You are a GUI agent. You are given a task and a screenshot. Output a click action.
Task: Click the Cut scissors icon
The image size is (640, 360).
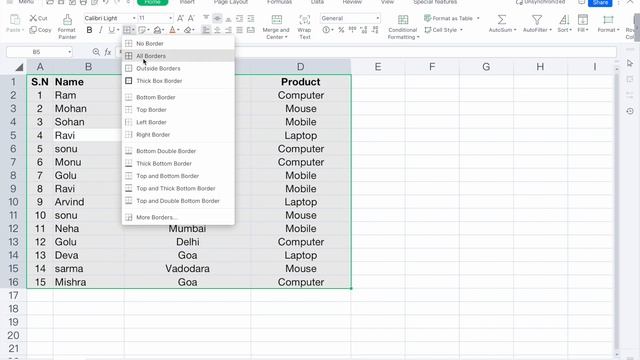point(33,18)
